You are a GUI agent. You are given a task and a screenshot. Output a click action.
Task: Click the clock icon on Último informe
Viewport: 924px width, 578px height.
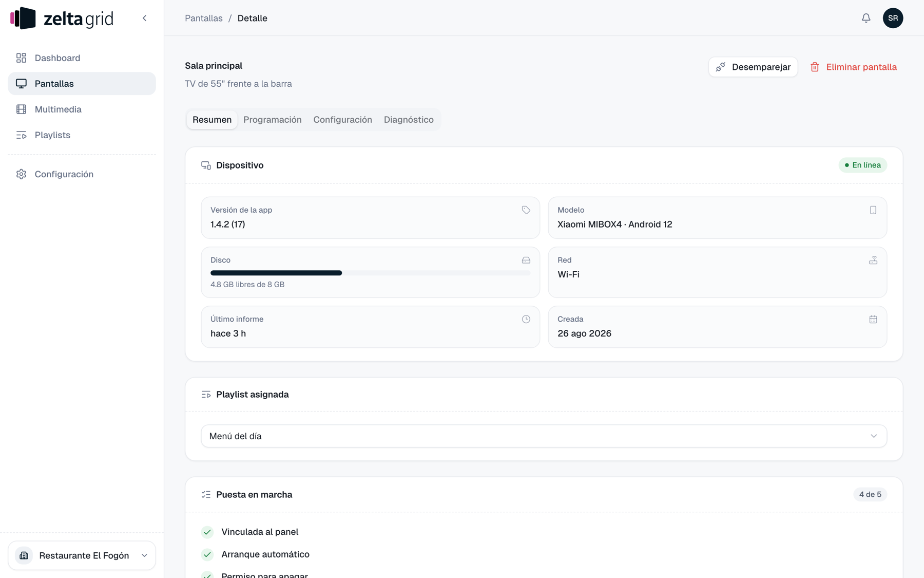tap(526, 320)
